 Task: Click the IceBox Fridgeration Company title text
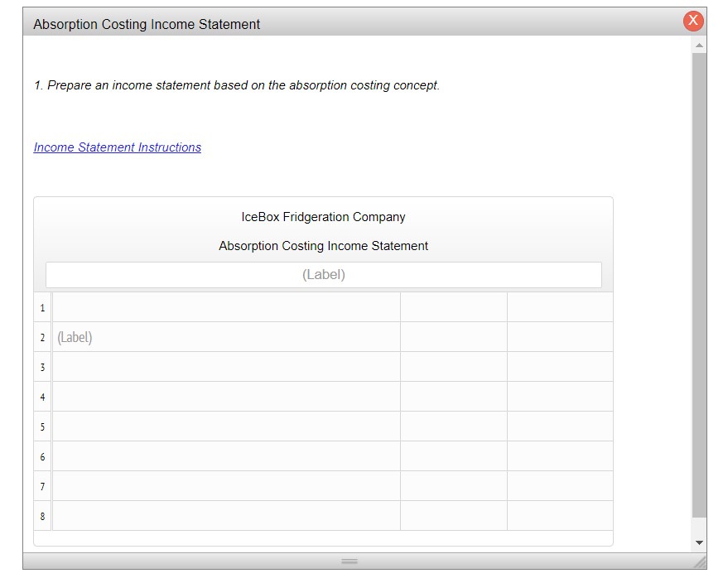tap(322, 216)
